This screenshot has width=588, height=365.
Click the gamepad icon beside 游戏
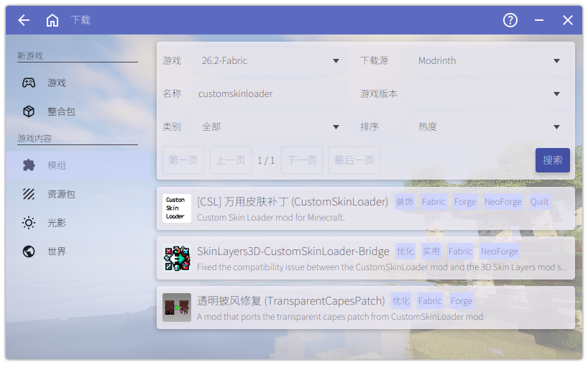(29, 83)
